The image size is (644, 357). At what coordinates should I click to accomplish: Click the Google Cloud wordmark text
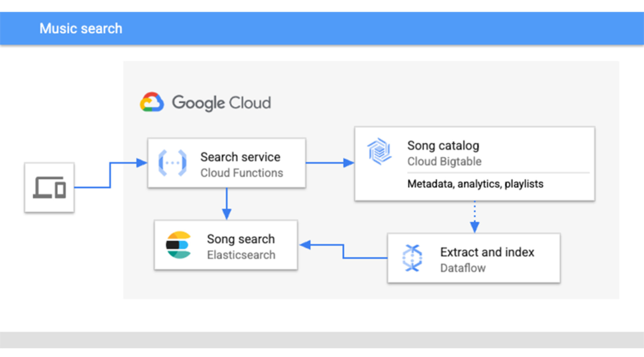221,102
